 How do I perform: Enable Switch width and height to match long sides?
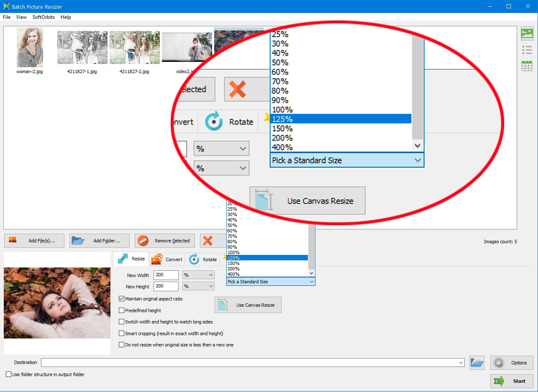[122, 322]
